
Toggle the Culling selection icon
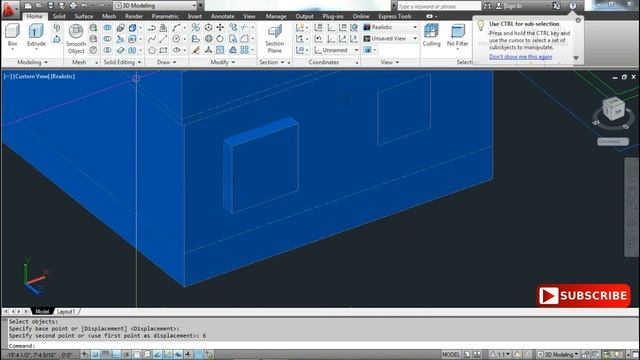431,35
